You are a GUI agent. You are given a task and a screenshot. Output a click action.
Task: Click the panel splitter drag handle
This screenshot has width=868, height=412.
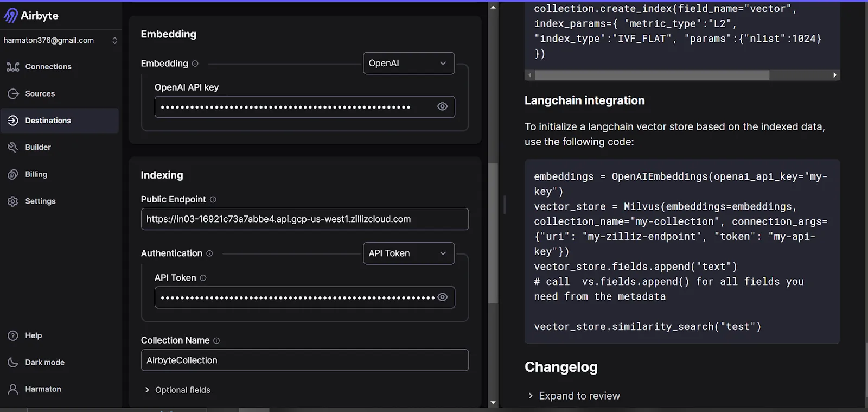[x=505, y=205]
